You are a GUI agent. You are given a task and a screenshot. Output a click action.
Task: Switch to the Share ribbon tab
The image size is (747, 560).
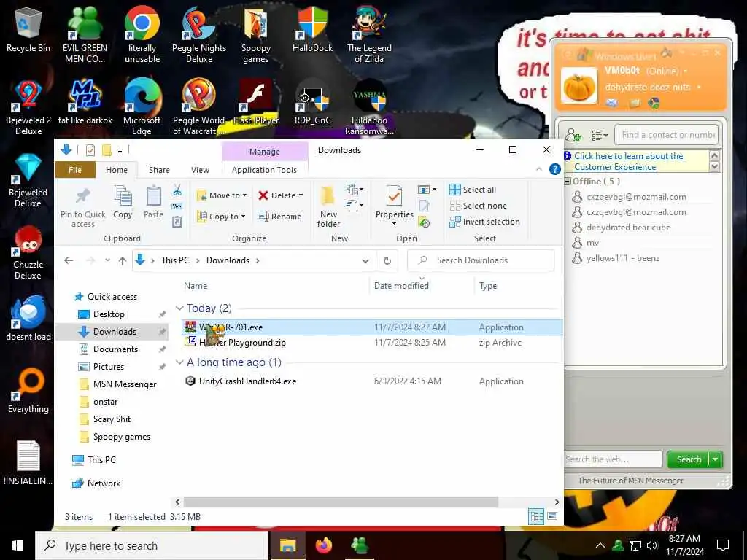[x=159, y=170]
